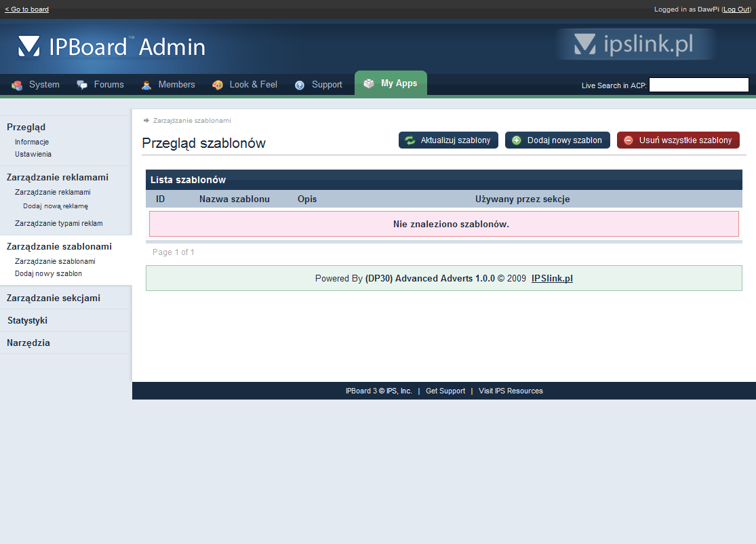Focus the Live Search in ACP field
Viewport: 756px width, 544px height.
tap(698, 85)
